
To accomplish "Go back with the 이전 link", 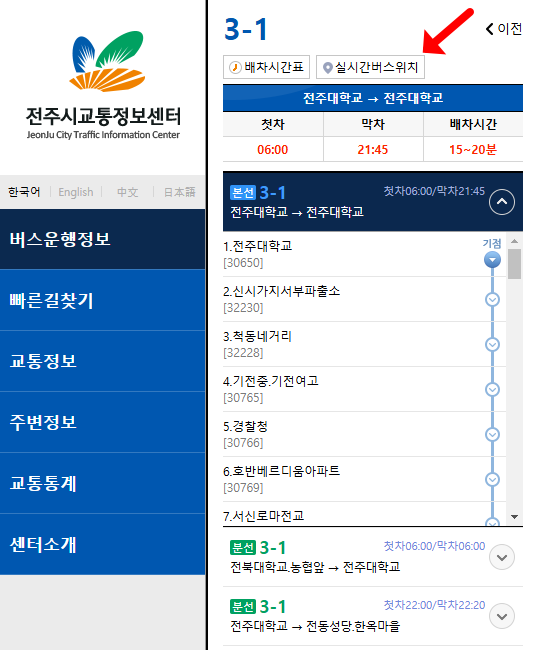I will 503,29.
